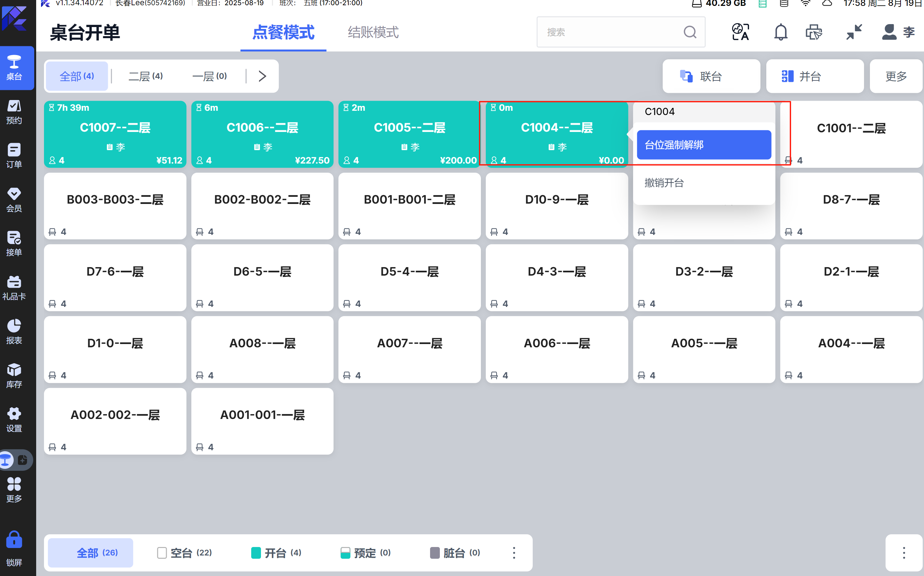Switch to 结账模式 tab

(x=373, y=32)
